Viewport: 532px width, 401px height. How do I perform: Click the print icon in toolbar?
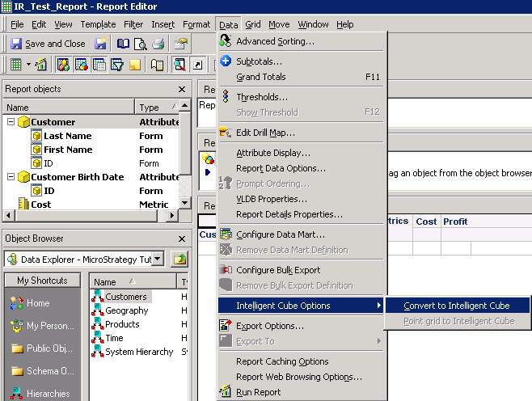pyautogui.click(x=158, y=44)
